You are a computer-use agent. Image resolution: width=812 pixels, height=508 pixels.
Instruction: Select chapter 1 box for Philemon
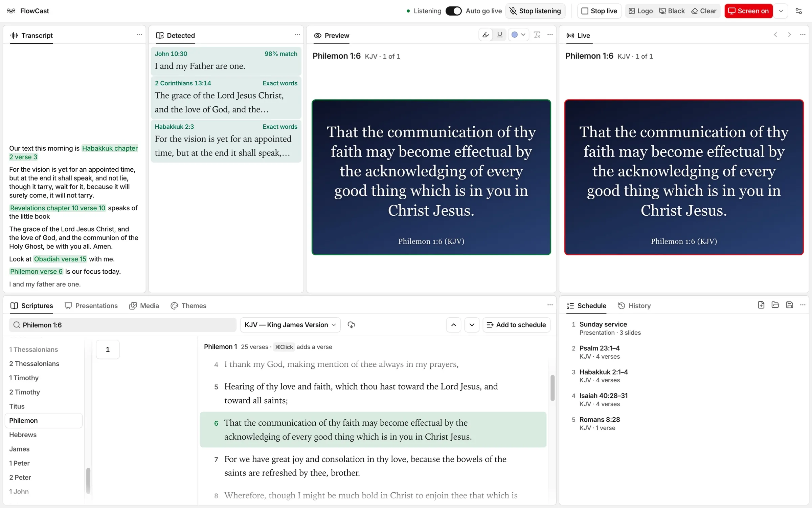click(x=108, y=350)
